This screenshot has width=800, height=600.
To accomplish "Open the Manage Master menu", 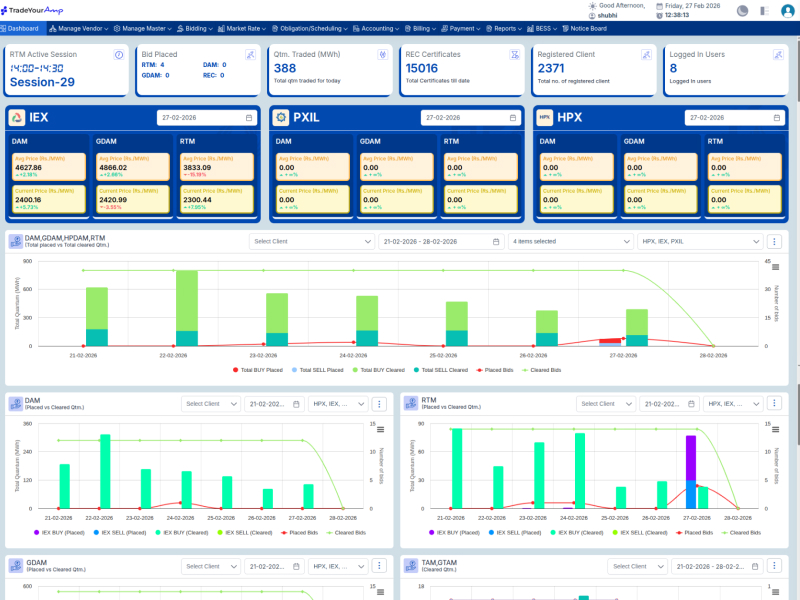I will point(142,29).
